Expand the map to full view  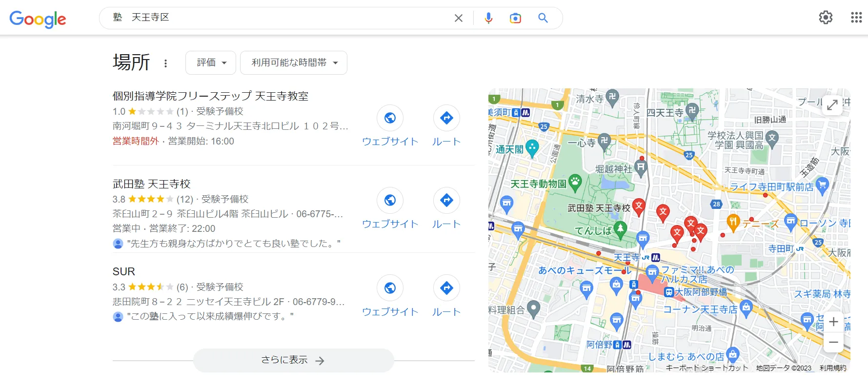click(832, 104)
